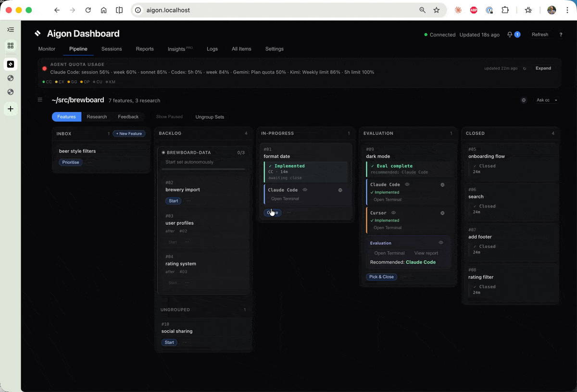
Task: Toggle the eye icon beside Cursor
Action: (x=393, y=213)
